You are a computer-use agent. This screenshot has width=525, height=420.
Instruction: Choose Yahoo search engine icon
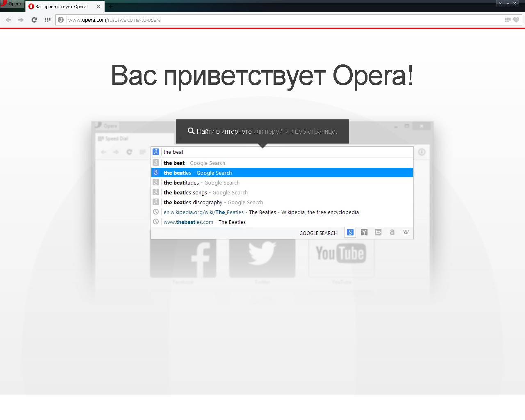(364, 232)
